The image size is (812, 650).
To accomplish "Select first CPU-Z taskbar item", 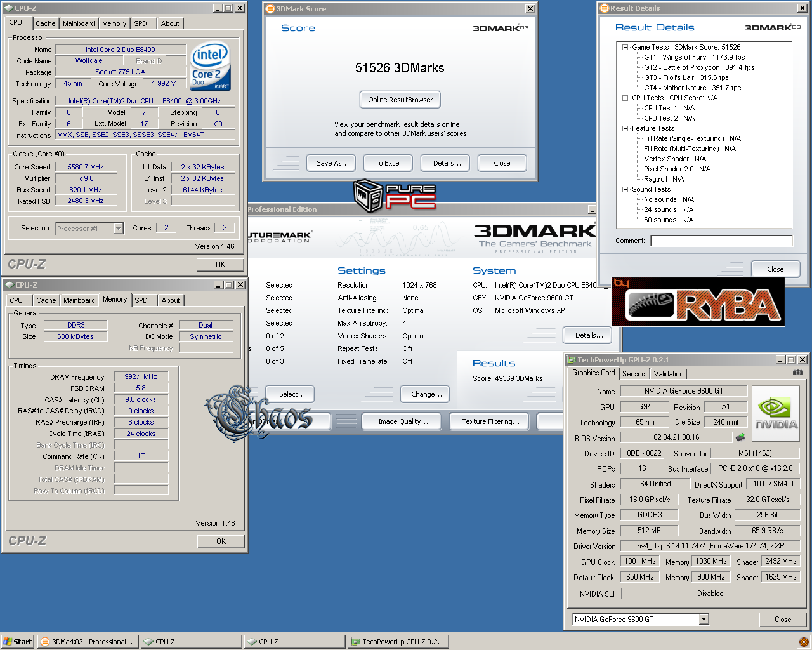I will tap(191, 642).
